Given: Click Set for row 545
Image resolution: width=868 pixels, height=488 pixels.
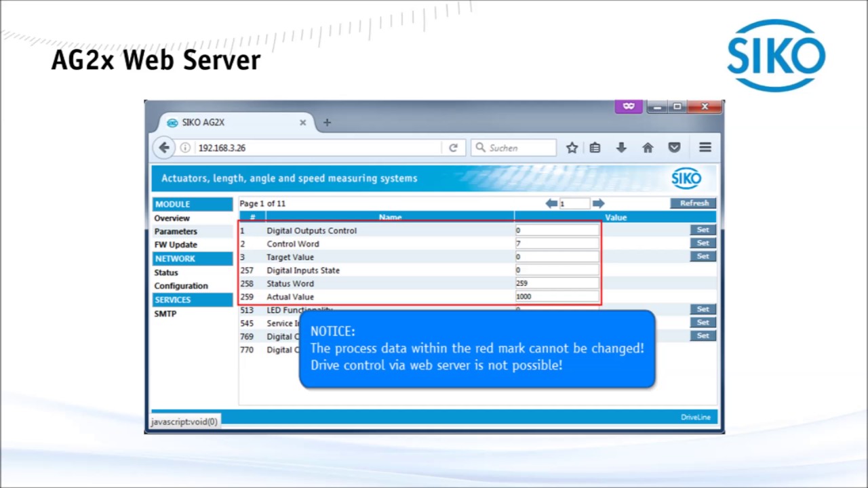Looking at the screenshot, I should click(703, 322).
